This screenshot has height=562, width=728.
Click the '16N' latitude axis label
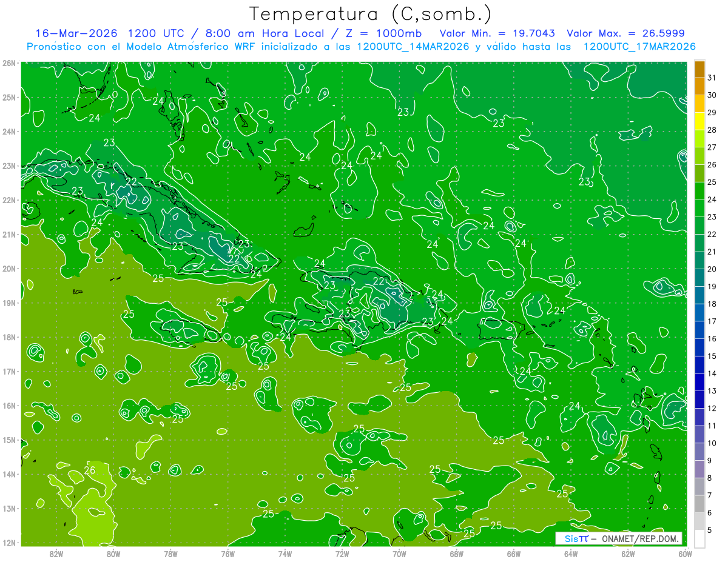coord(9,406)
